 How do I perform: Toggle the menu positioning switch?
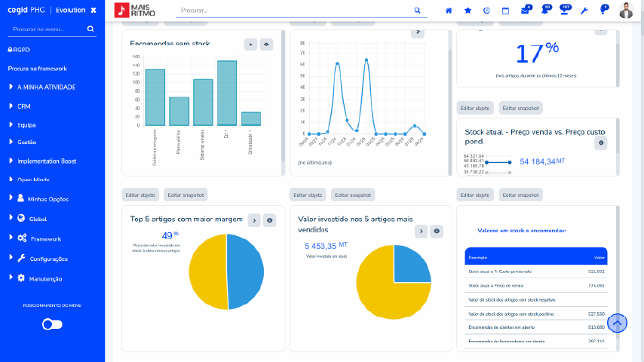(52, 324)
